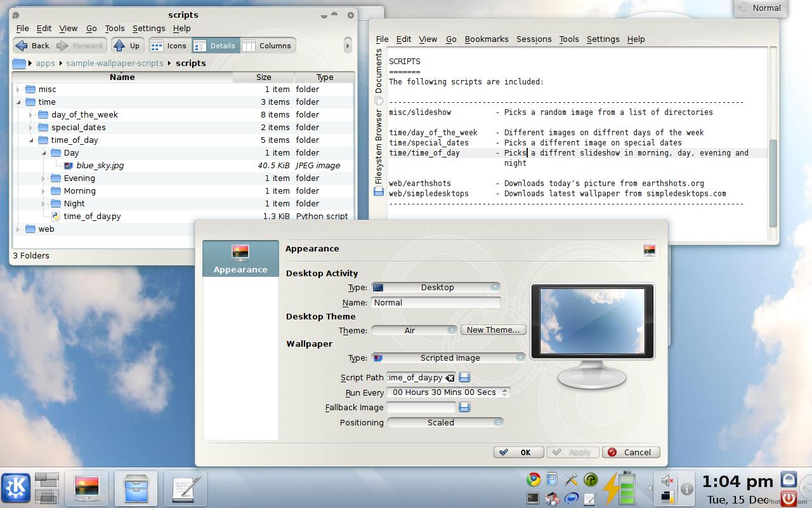Open the file manager Tools menu
This screenshot has width=812, height=508.
(x=115, y=28)
